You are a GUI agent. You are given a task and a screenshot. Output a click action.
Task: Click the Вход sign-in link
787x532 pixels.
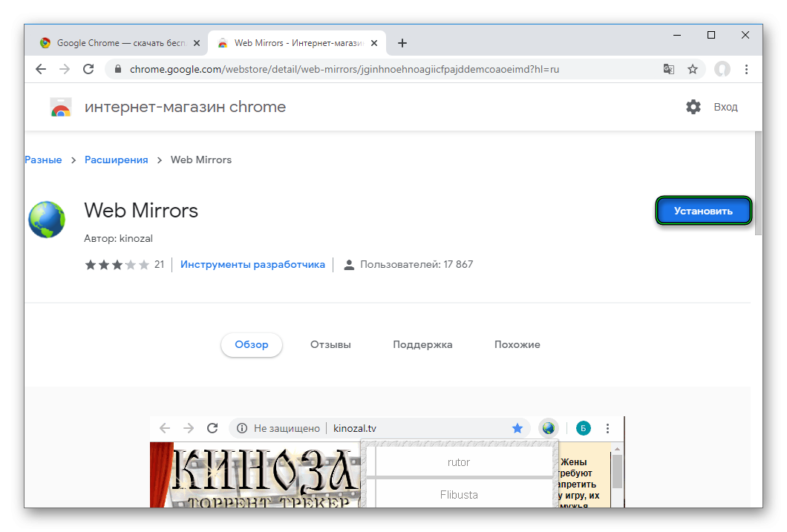[726, 107]
